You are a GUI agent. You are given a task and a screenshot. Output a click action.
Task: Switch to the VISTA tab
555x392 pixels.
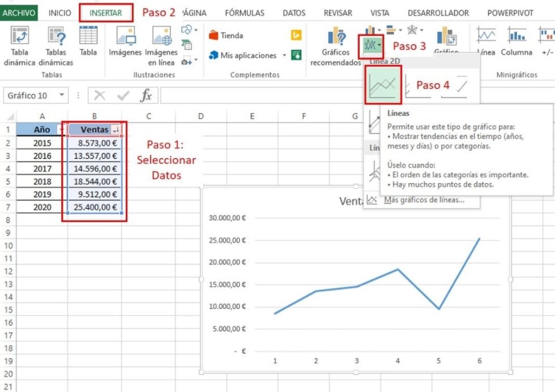[x=379, y=13]
